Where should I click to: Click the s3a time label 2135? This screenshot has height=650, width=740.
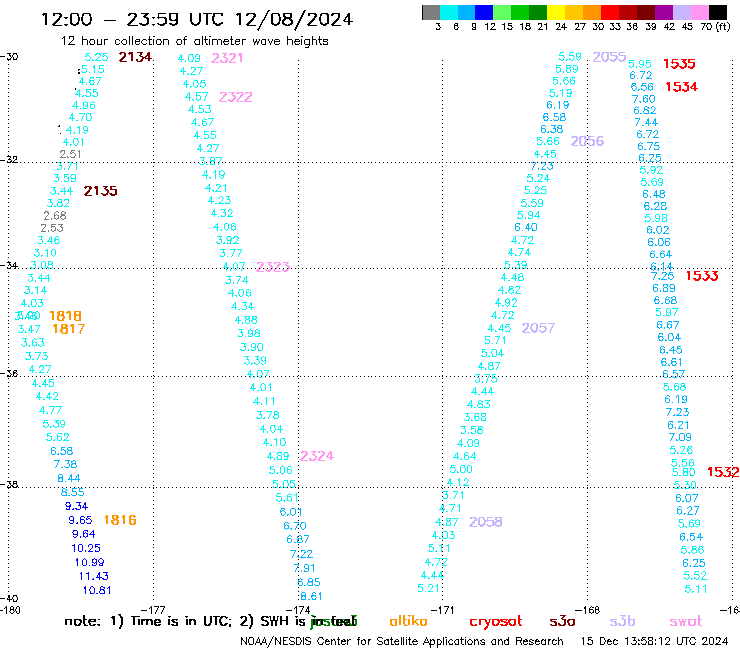tap(101, 191)
